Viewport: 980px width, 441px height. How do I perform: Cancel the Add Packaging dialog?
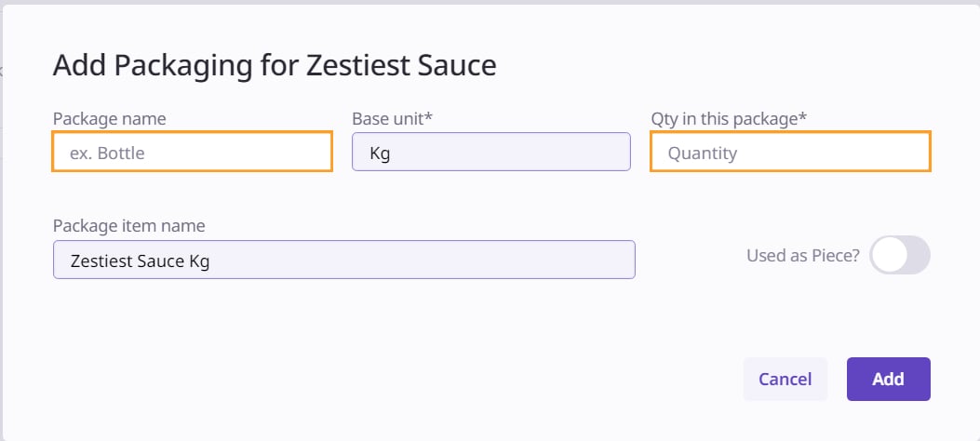tap(785, 379)
